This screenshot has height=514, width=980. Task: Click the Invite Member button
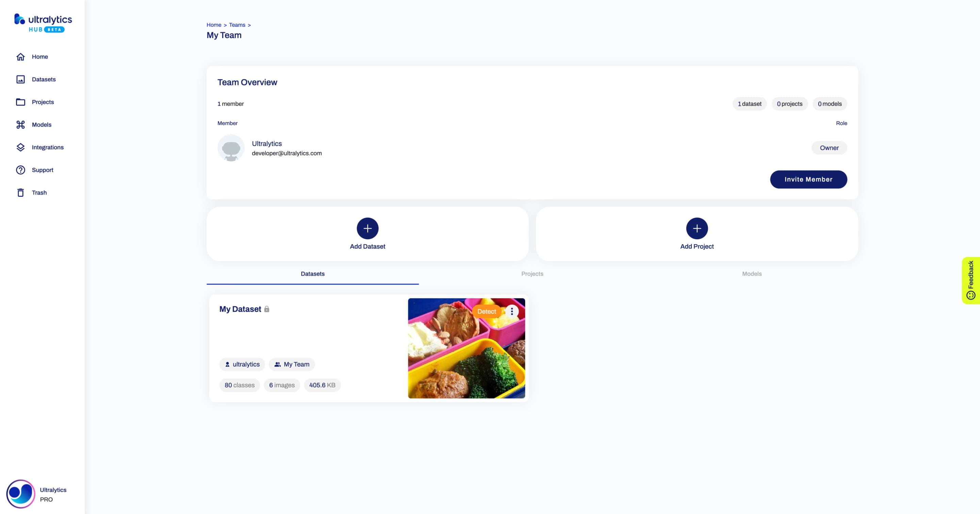pos(808,179)
